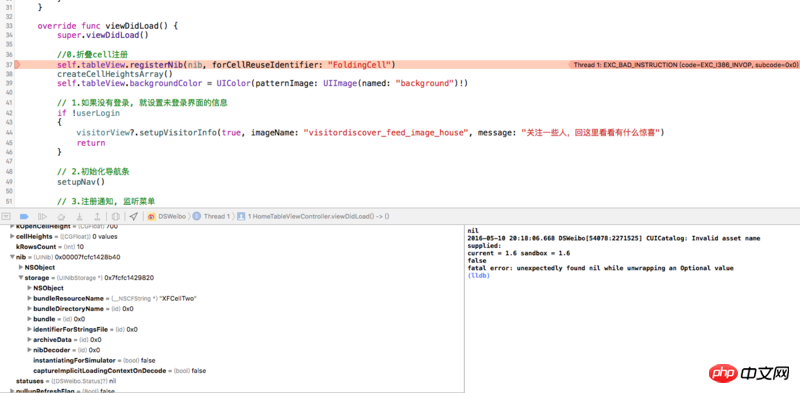Expand the nibDecoder entry
Viewport: 800px width, 393px height.
29,350
